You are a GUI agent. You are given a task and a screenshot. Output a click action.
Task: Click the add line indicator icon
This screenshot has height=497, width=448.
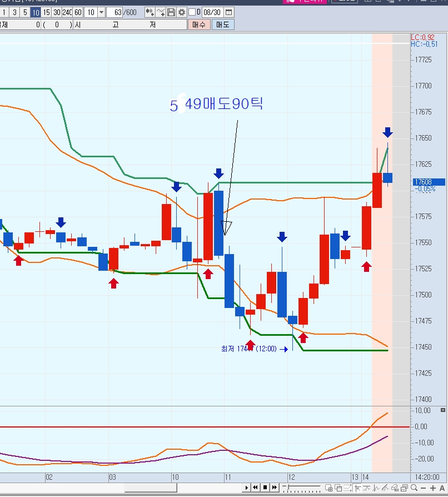pos(161,12)
